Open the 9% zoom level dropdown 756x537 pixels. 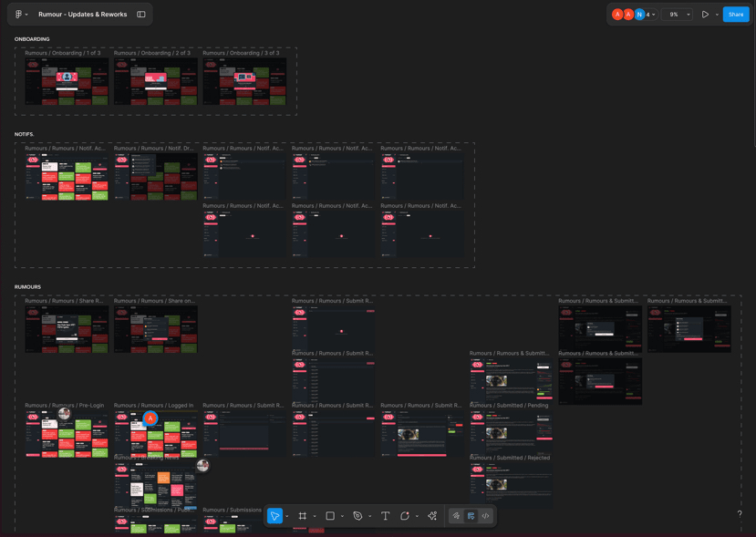[x=678, y=15]
